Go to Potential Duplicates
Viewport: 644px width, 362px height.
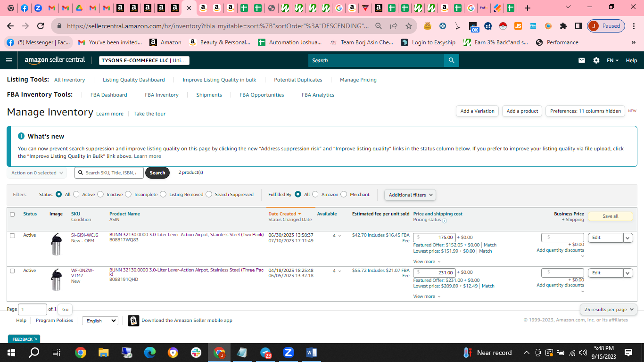pos(298,80)
